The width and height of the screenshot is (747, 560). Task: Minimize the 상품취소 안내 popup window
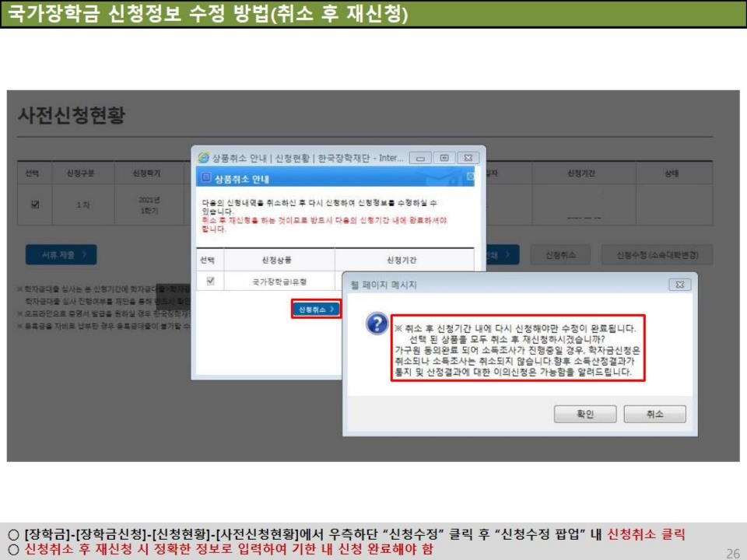click(x=420, y=157)
